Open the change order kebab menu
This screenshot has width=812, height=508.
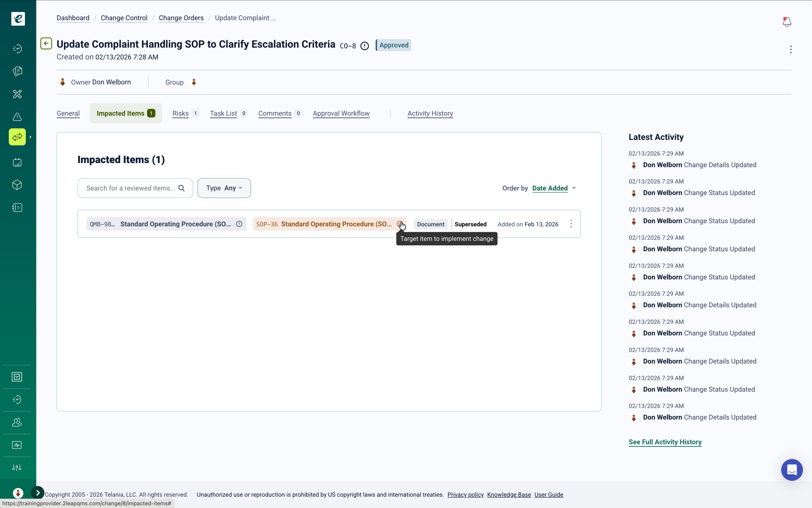pos(791,50)
